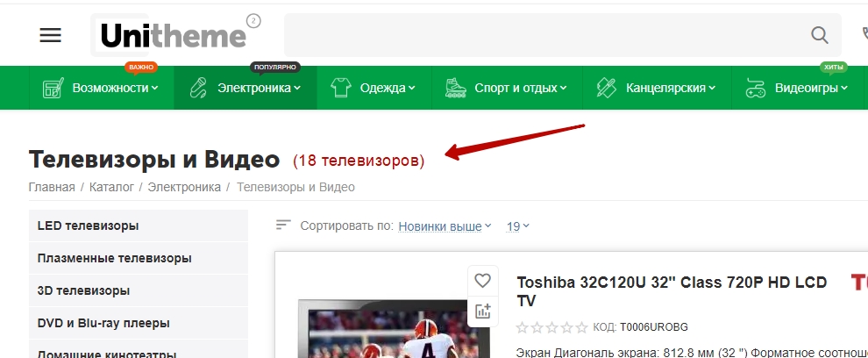Viewport: 868px width, 358px height.
Task: Click the sort lines icon
Action: point(282,226)
